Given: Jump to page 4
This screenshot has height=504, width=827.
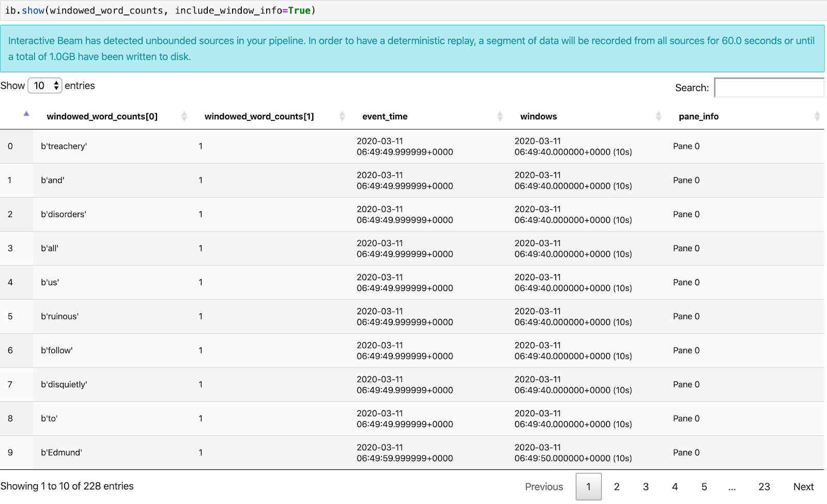Looking at the screenshot, I should 675,486.
